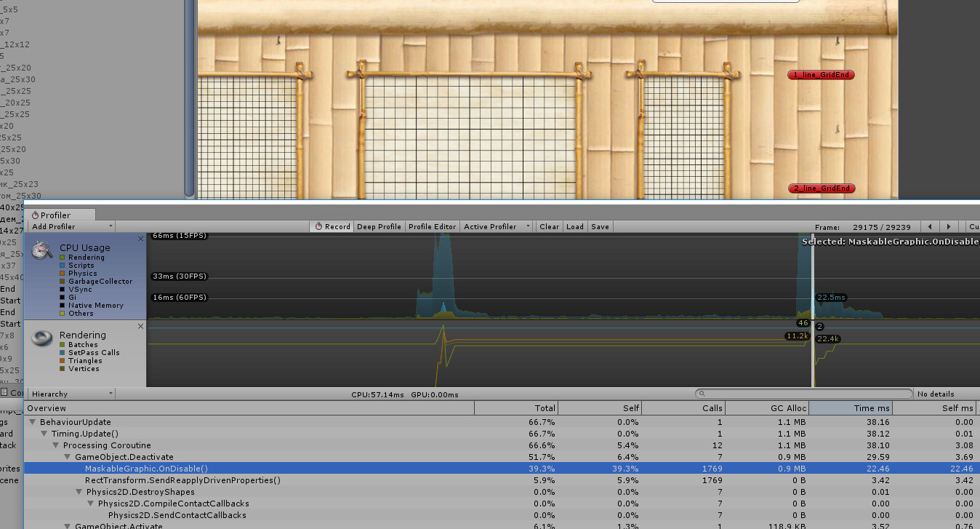Click the Profiler tab clock icon
The height and width of the screenshot is (529, 980).
click(x=34, y=215)
